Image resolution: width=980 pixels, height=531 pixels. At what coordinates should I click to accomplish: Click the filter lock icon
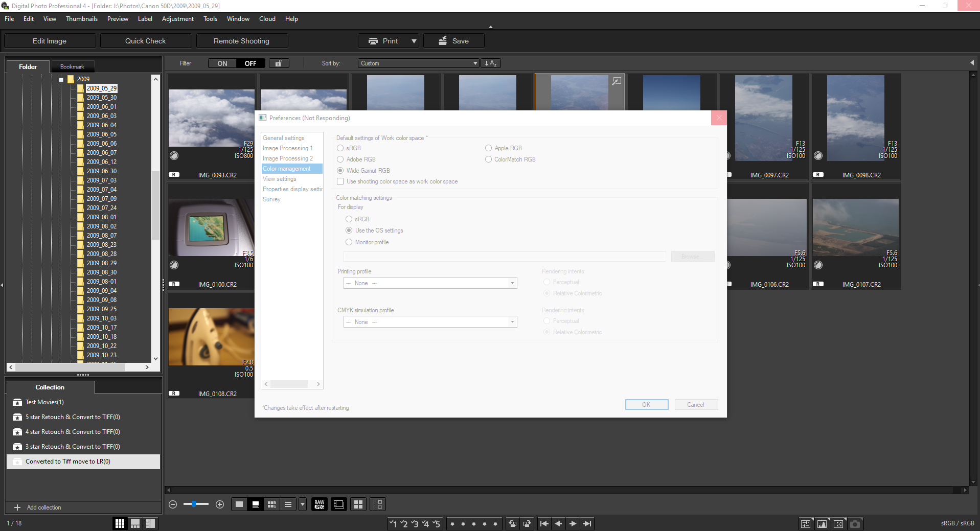tap(279, 63)
